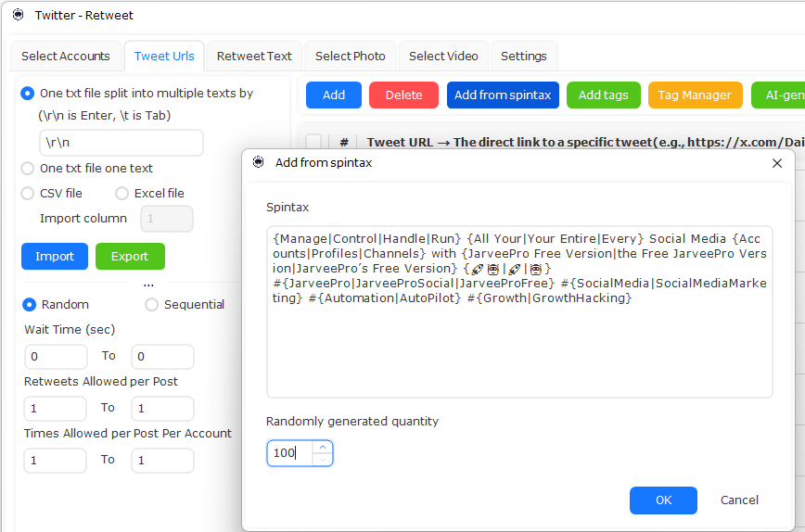Click the app icon in Twitter - Retweet title bar

[19, 15]
